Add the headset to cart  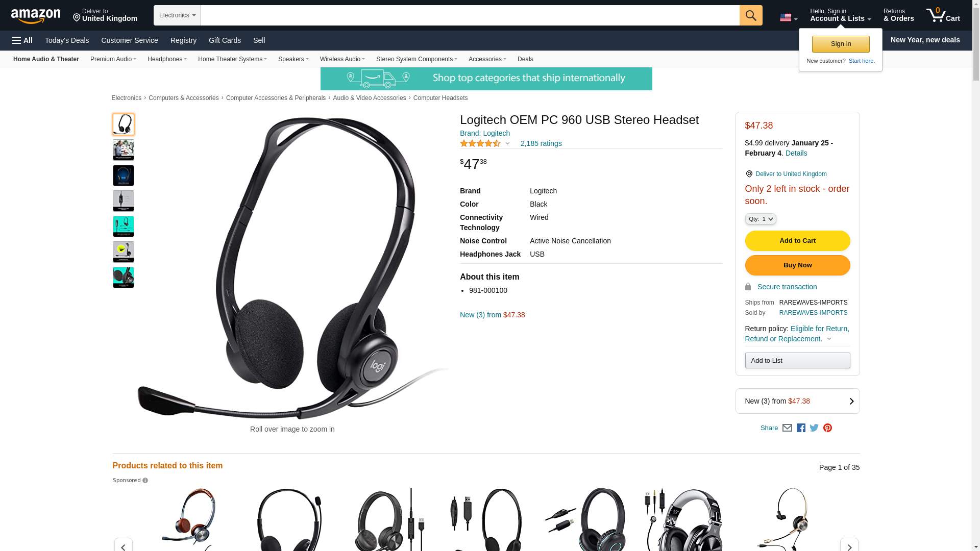[797, 241]
